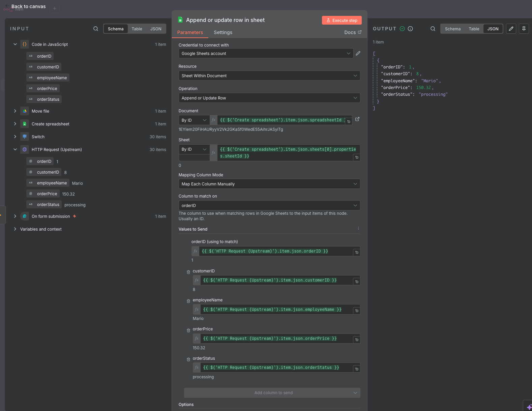This screenshot has width=532, height=411.
Task: Switch input view to Table
Action: [x=137, y=29]
